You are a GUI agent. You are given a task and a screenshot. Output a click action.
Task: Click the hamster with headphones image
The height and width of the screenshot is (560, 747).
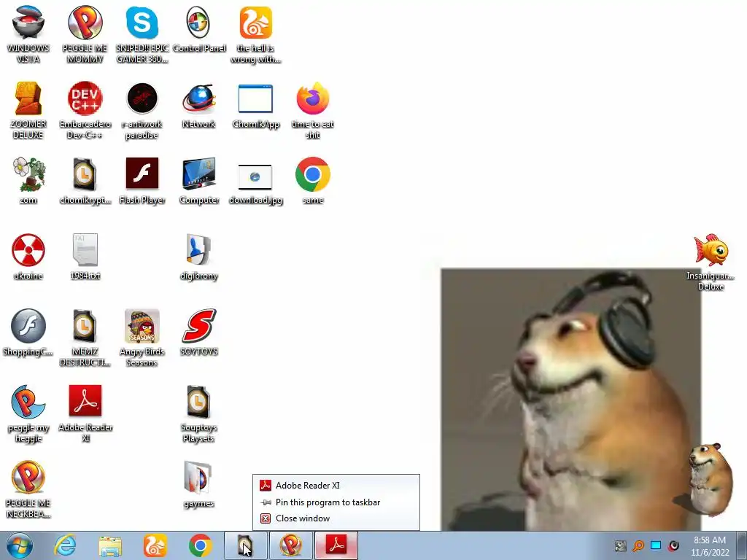570,400
